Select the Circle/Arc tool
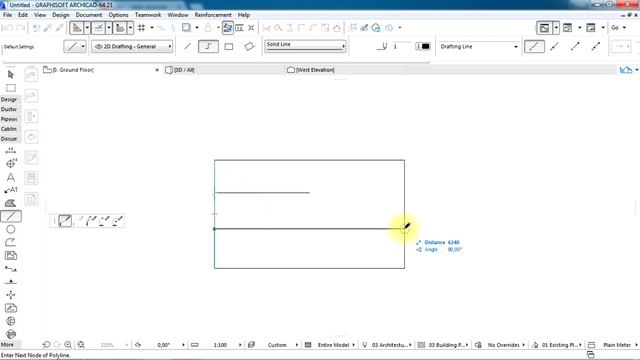 pyautogui.click(x=11, y=229)
